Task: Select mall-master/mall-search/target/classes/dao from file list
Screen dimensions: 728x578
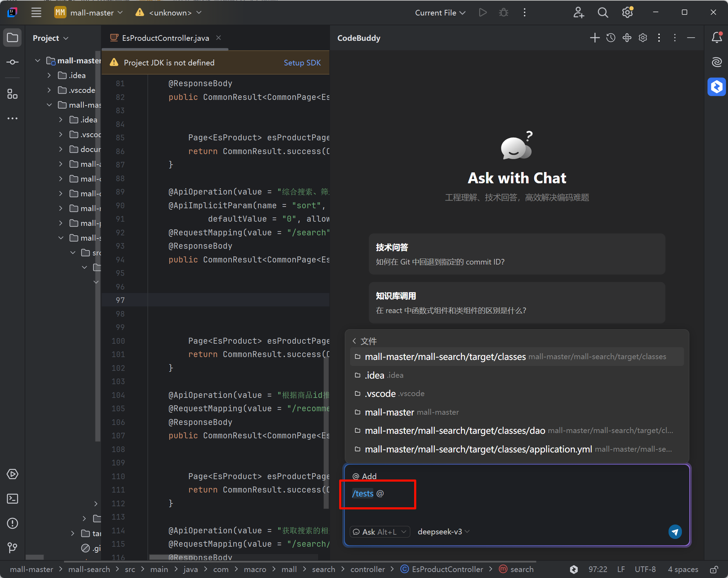Action: pyautogui.click(x=455, y=431)
